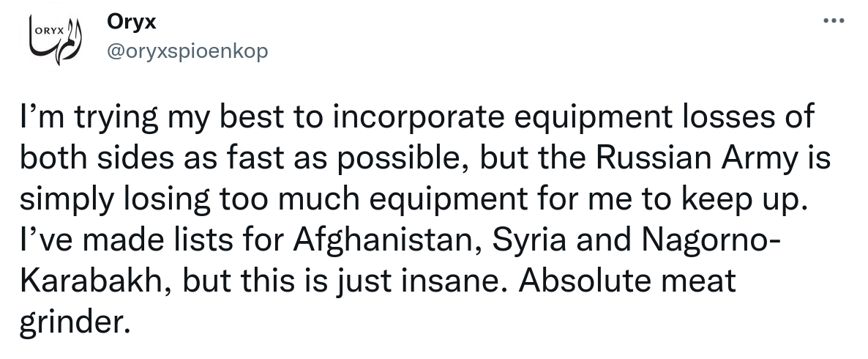The image size is (868, 359).
Task: Click the word "Karabakh" in the tweet
Action: (x=91, y=281)
